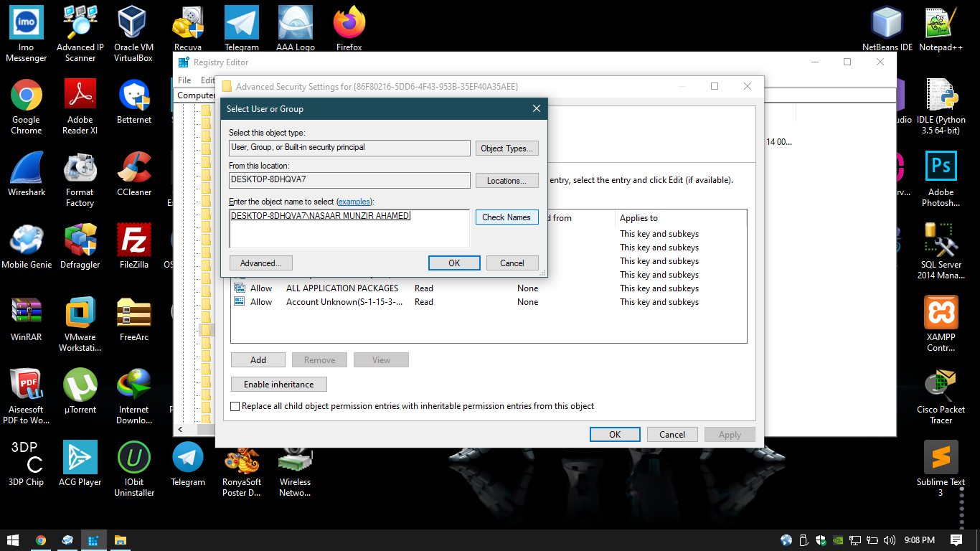
Task: Open the Sublime Text 3 shortcut
Action: pos(941,469)
